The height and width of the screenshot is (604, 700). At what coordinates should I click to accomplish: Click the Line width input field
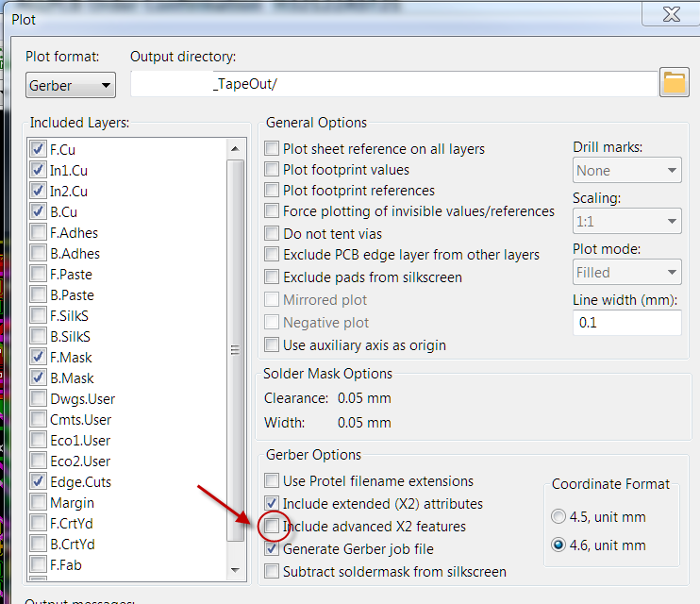[626, 322]
